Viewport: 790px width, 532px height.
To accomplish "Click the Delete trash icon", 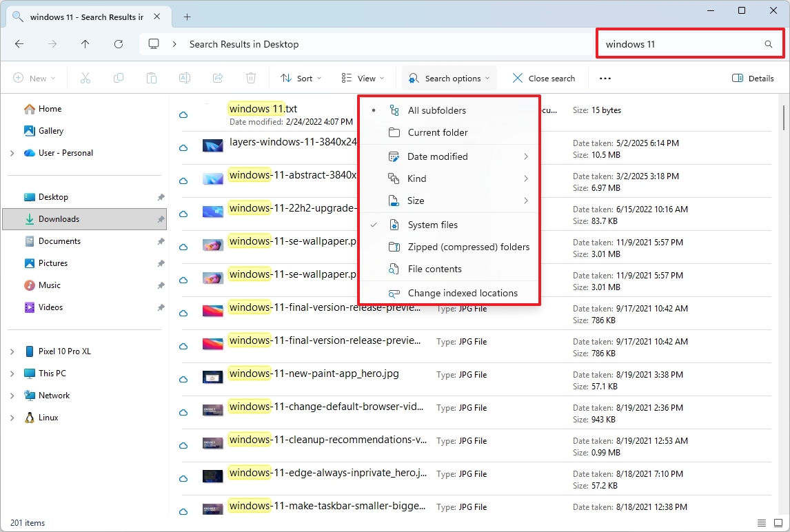I will click(x=250, y=78).
